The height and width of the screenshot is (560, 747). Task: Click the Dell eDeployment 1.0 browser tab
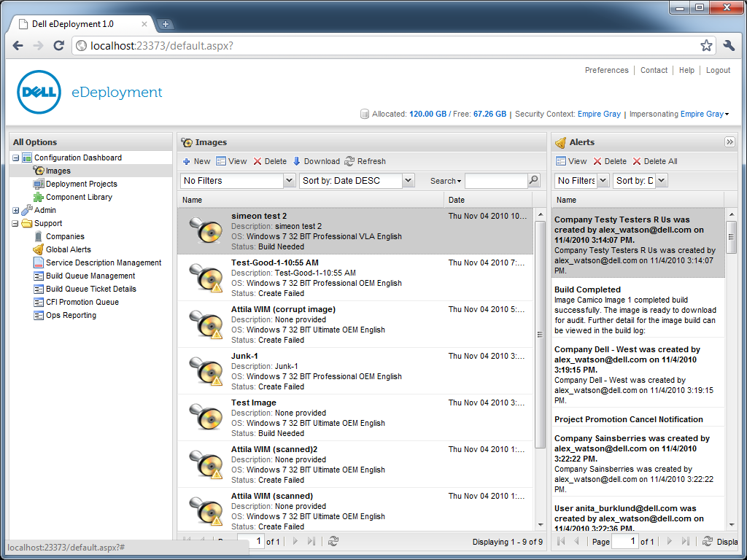point(81,24)
